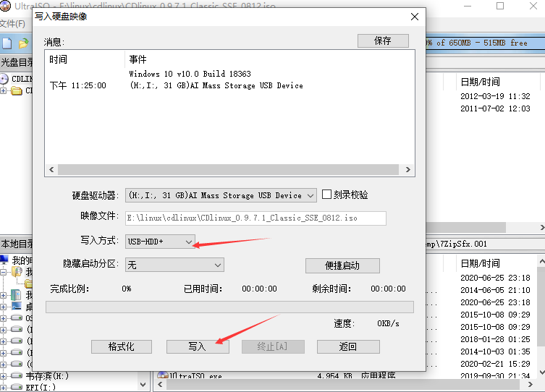Select the folder icon under CDLINUX disc

[17, 90]
